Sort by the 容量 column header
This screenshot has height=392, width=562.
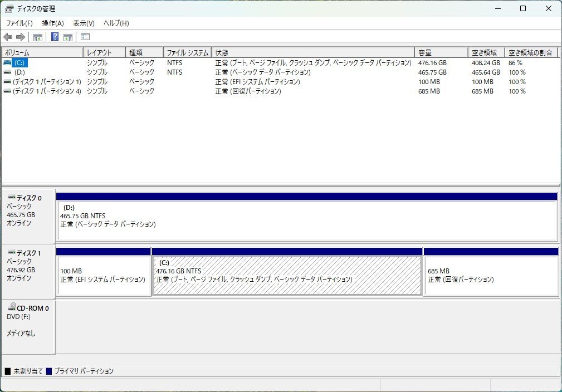[x=442, y=53]
